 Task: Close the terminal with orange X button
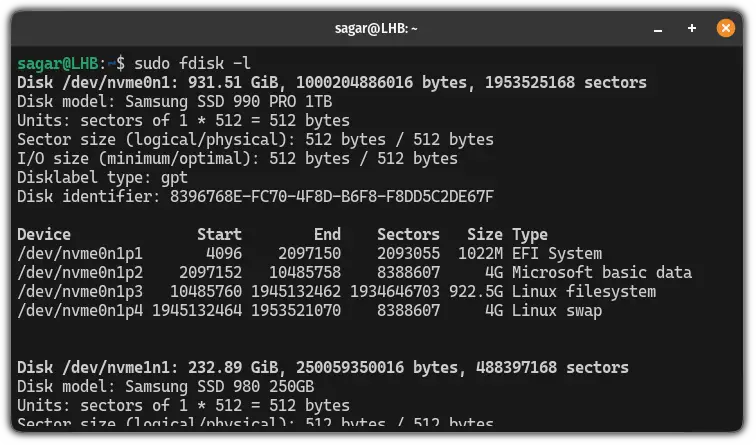[725, 28]
